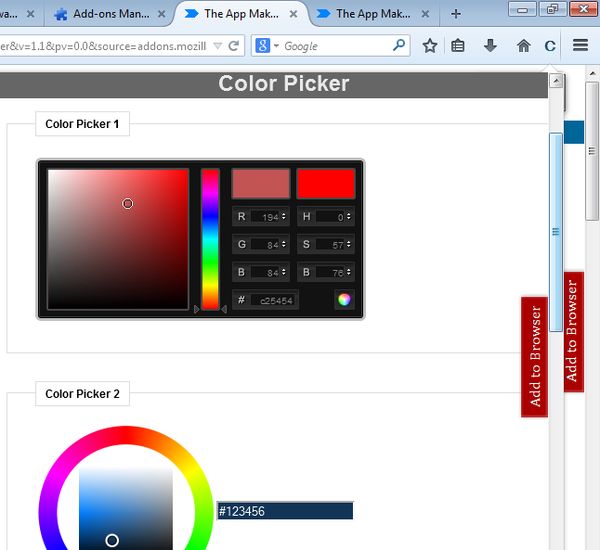The width and height of the screenshot is (600, 550).
Task: Click the vertical rainbow hue slider
Action: click(210, 239)
